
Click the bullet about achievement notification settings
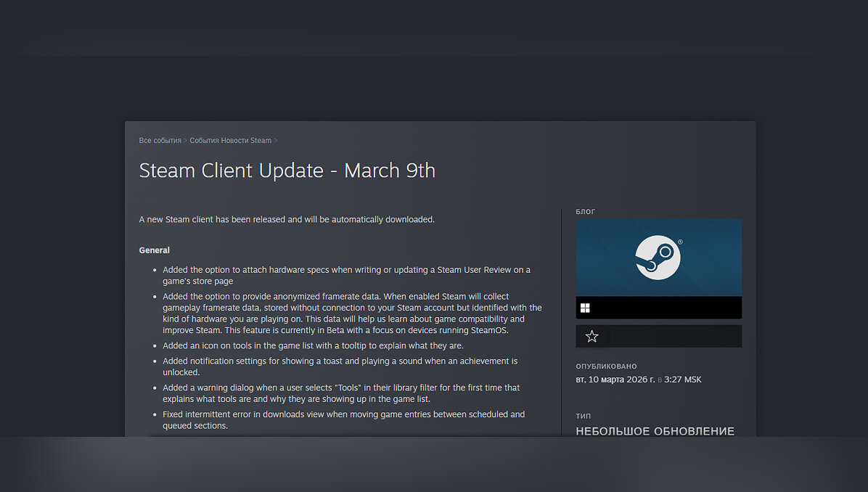pos(340,367)
